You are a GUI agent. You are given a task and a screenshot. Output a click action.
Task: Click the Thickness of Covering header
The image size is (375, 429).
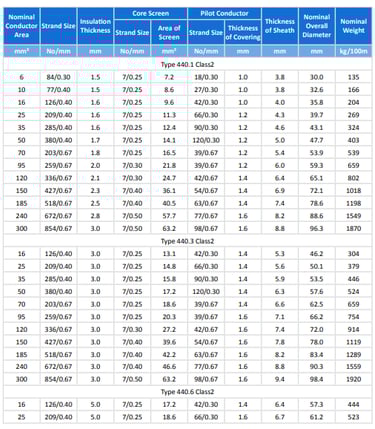[243, 32]
